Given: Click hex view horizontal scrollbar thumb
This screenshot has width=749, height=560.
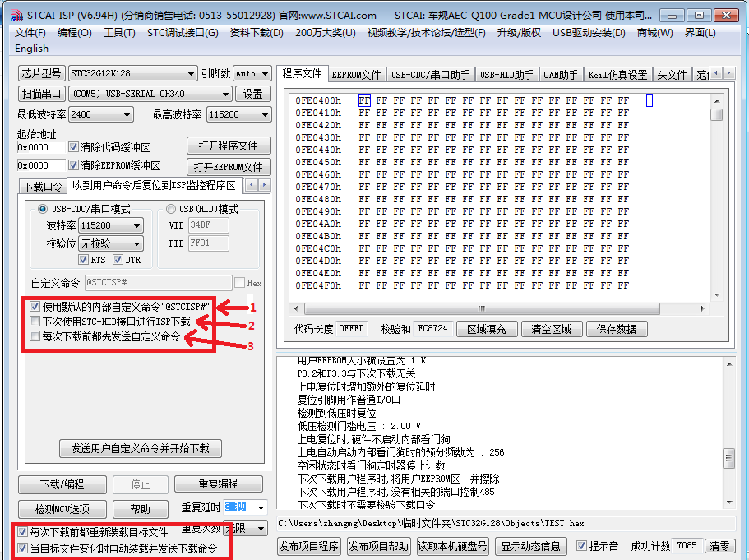Looking at the screenshot, I should [x=482, y=308].
